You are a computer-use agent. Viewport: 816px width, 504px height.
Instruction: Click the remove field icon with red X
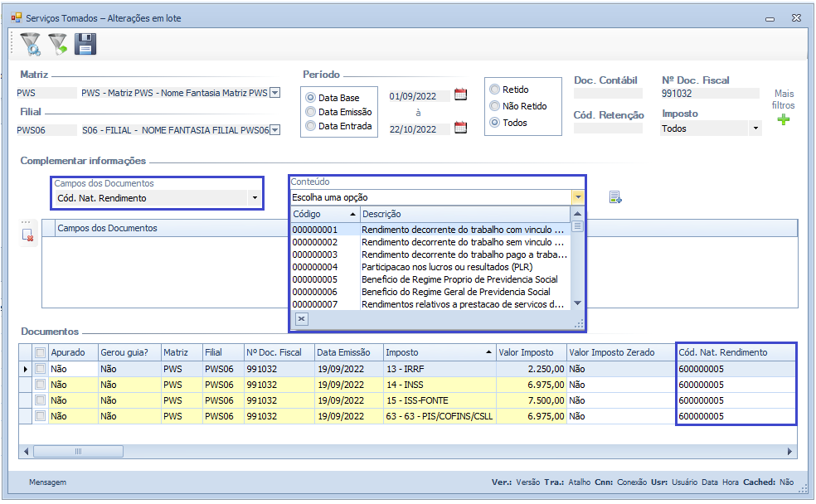(28, 235)
